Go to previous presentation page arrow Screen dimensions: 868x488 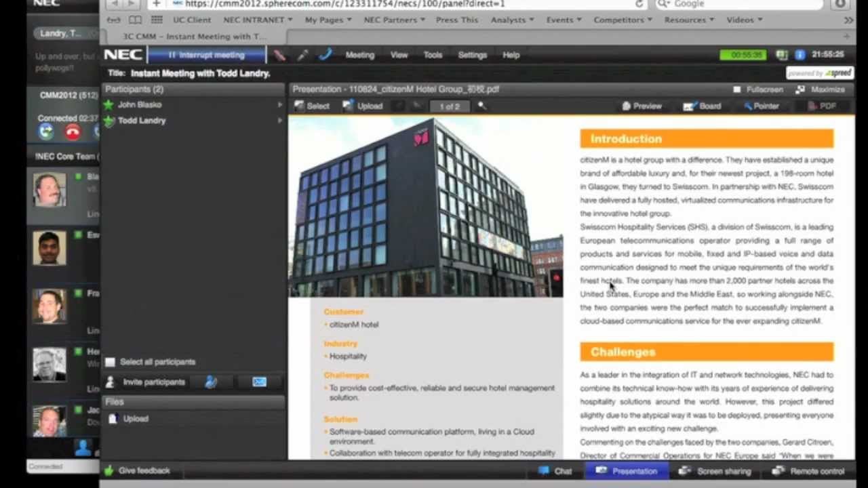[399, 106]
